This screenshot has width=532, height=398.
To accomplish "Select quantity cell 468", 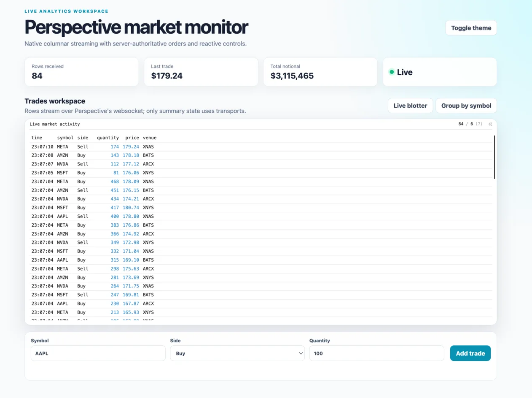I will click(115, 181).
